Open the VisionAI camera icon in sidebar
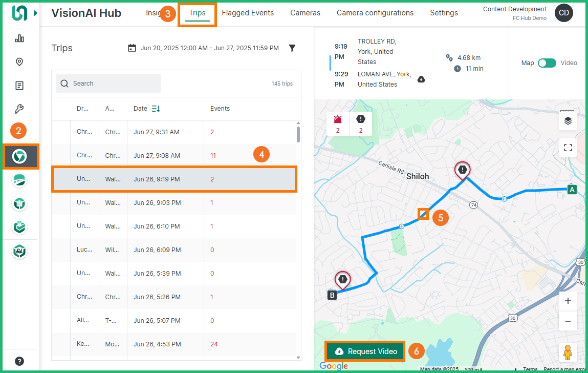The height and width of the screenshot is (373, 588). 20,156
